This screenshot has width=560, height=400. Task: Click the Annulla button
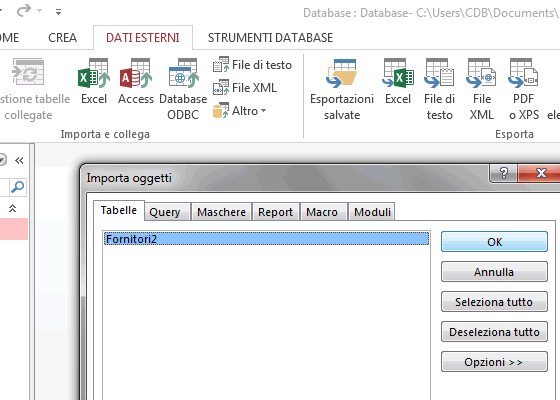tap(494, 272)
